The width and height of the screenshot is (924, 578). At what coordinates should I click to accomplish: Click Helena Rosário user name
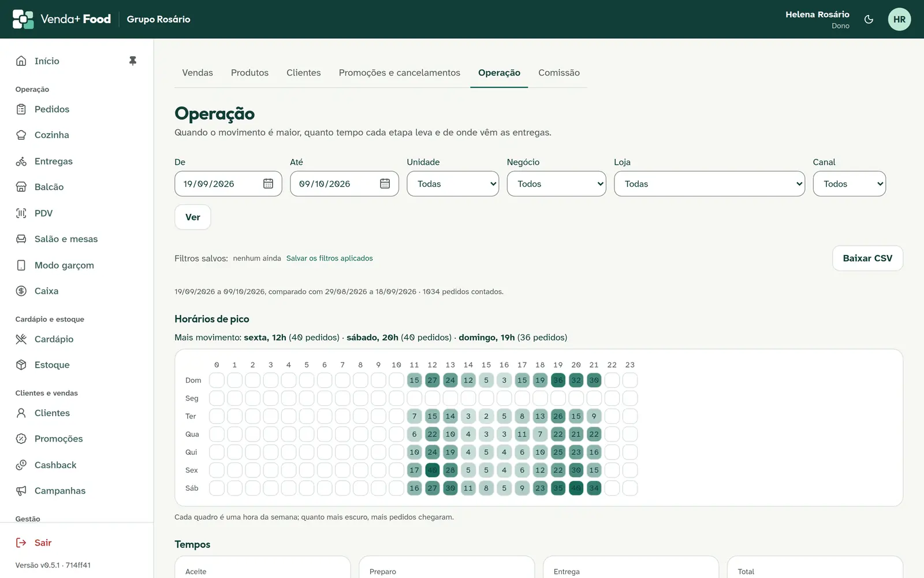coord(817,14)
